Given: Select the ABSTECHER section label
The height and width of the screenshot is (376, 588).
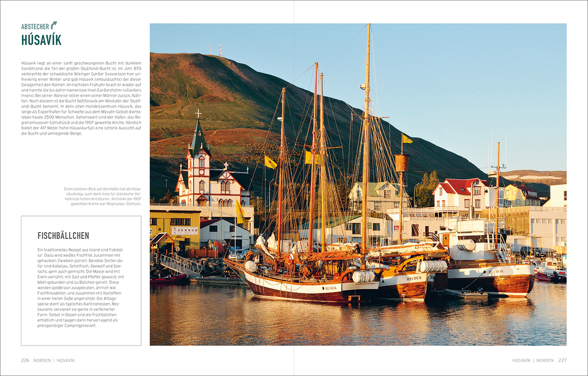Looking at the screenshot, I should [35, 26].
